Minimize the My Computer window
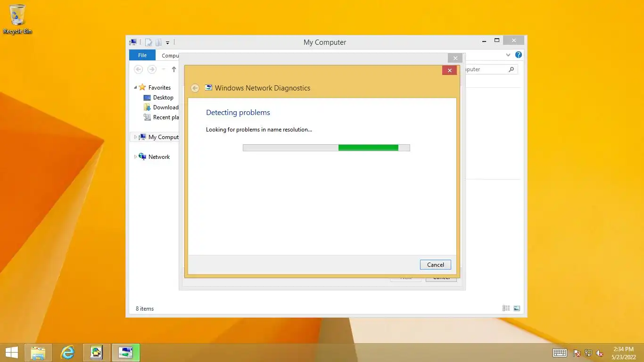The height and width of the screenshot is (362, 644). coord(483,41)
